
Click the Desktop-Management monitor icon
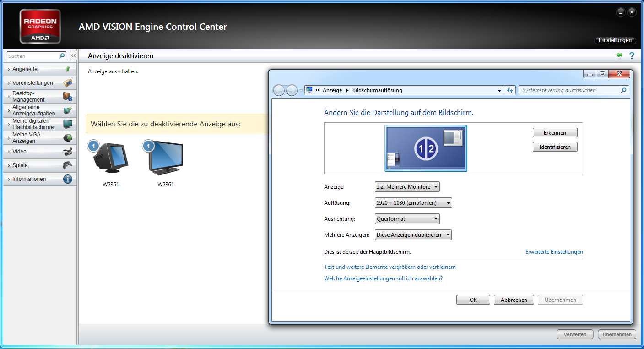click(x=68, y=97)
